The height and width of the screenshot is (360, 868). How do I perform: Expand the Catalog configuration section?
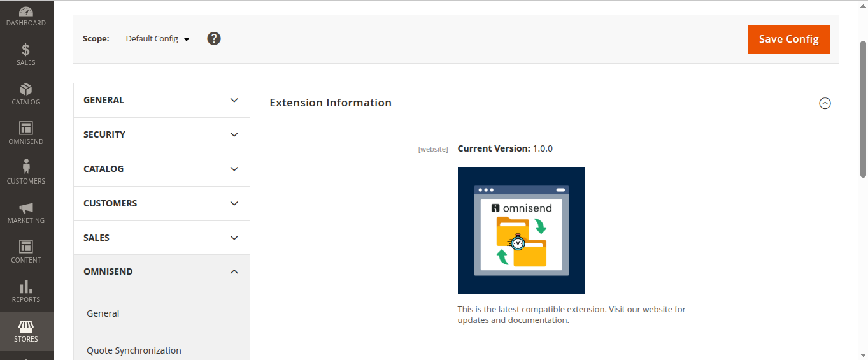coord(161,169)
